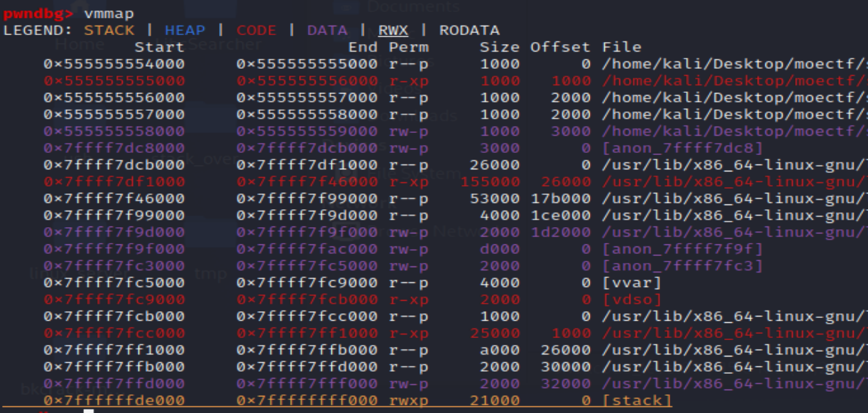Select the STACK legend label
The width and height of the screenshot is (868, 413).
(x=109, y=30)
